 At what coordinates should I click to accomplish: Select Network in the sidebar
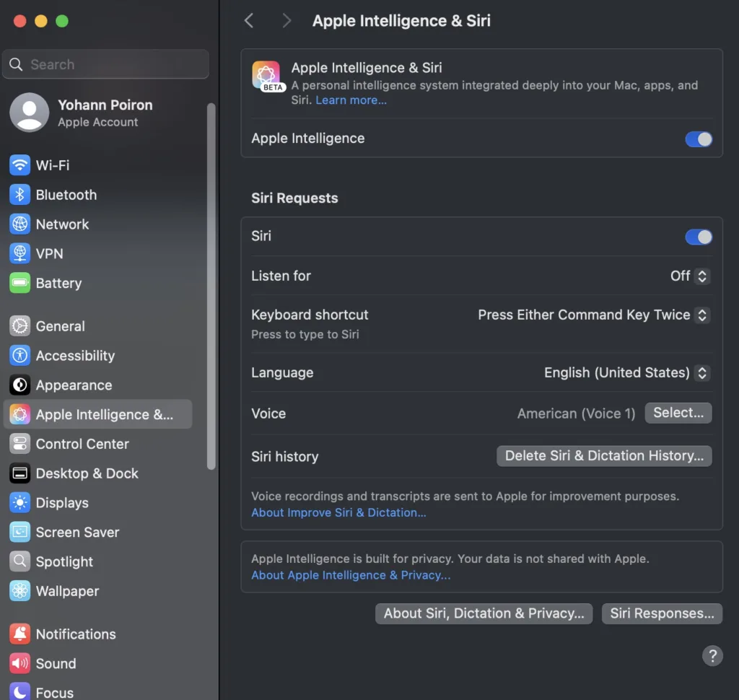click(x=97, y=224)
